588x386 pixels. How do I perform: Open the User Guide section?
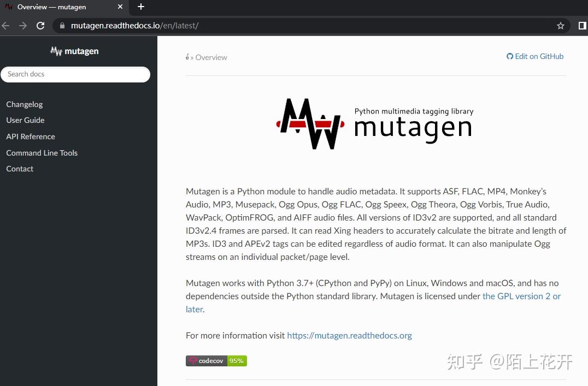pos(25,120)
